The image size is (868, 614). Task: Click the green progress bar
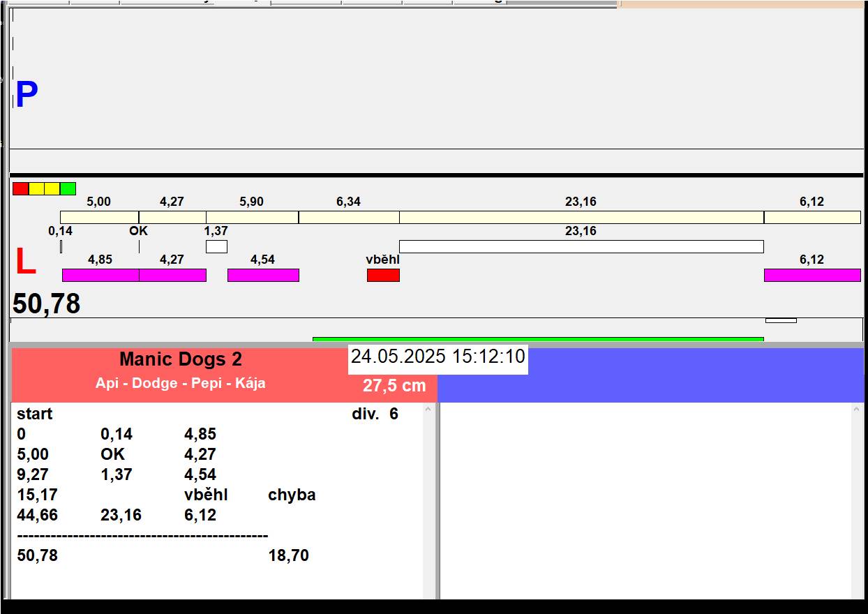(537, 339)
